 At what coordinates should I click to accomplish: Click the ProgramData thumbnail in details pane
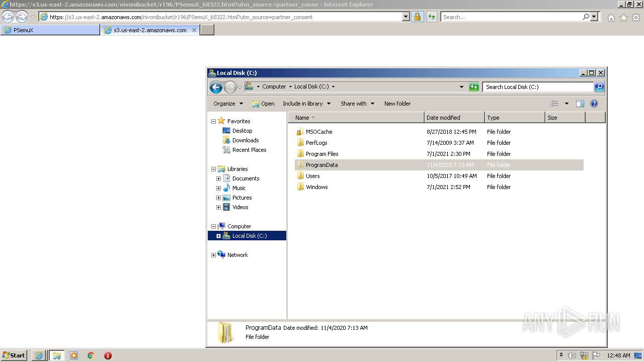click(225, 333)
